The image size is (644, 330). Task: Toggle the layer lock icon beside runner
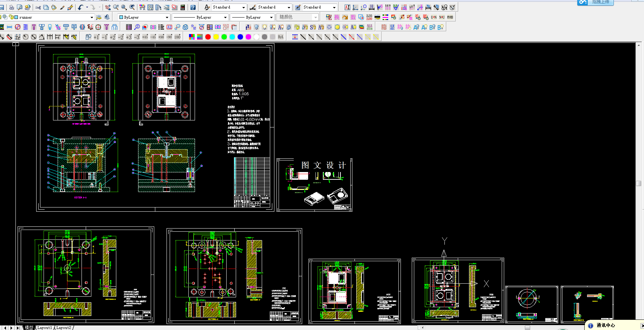click(11, 17)
